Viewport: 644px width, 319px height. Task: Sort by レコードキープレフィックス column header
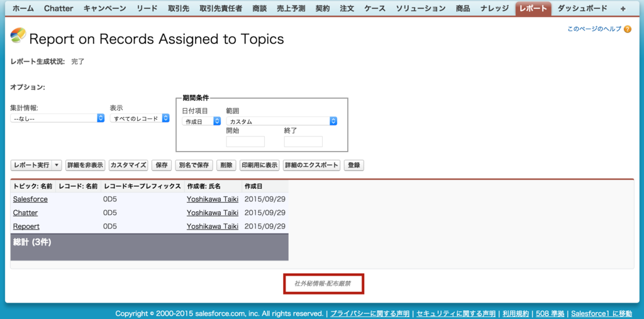(x=143, y=186)
